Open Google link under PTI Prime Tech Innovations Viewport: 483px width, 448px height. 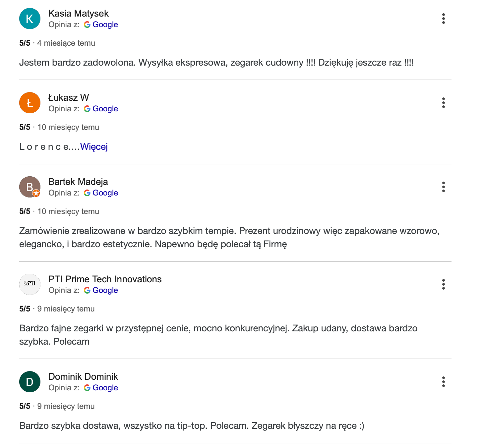105,290
